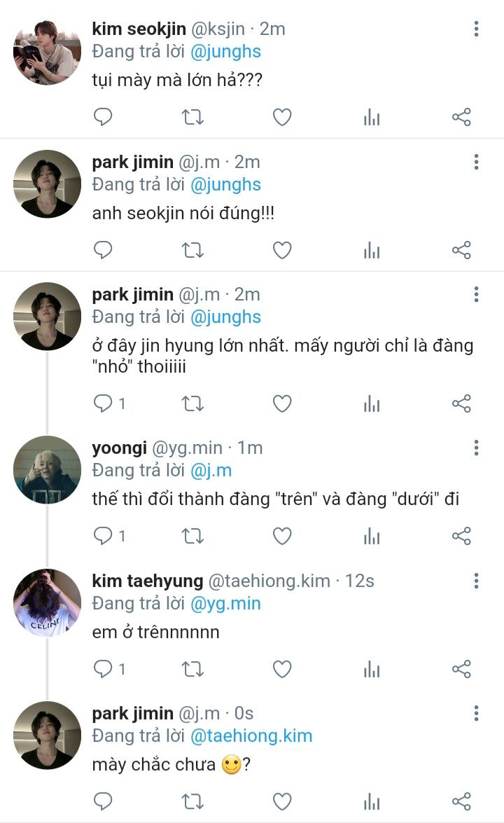
Task: Open more options on kim taehyung's tweet
Action: click(x=476, y=581)
